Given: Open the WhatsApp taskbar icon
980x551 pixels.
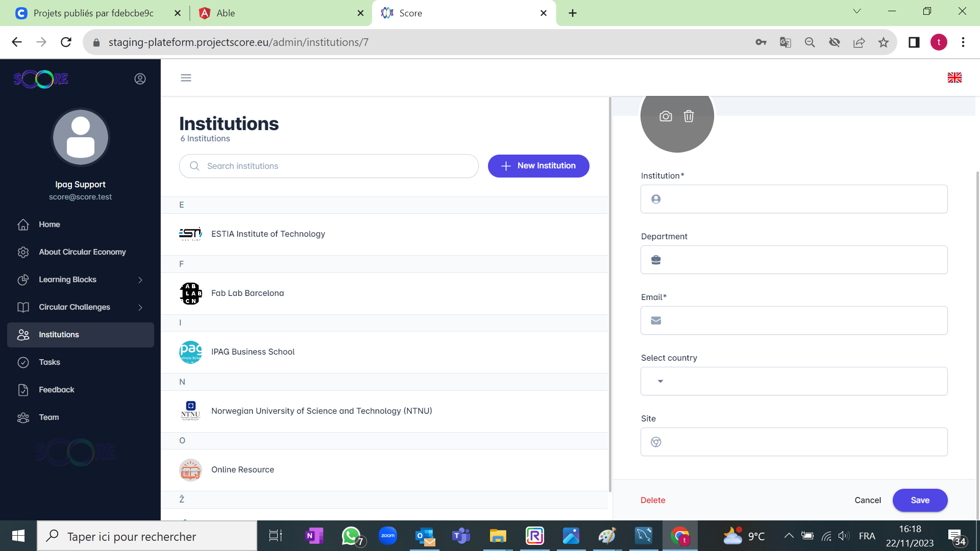Looking at the screenshot, I should (351, 536).
